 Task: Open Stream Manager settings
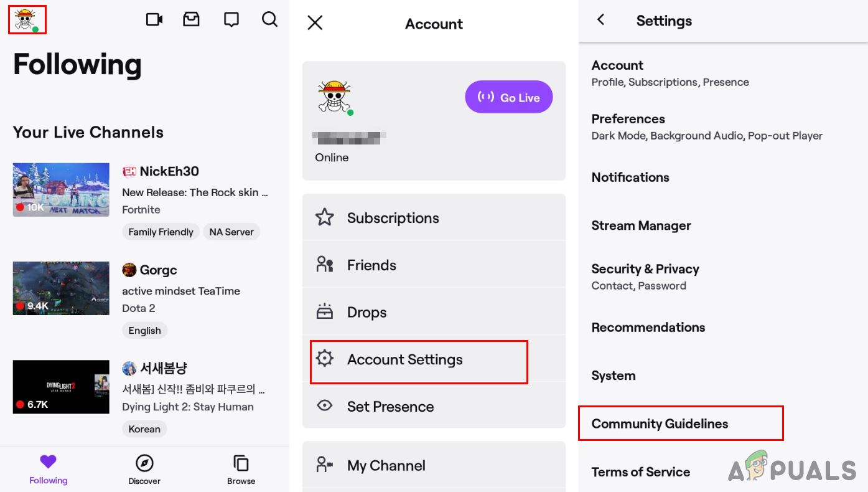tap(723, 225)
